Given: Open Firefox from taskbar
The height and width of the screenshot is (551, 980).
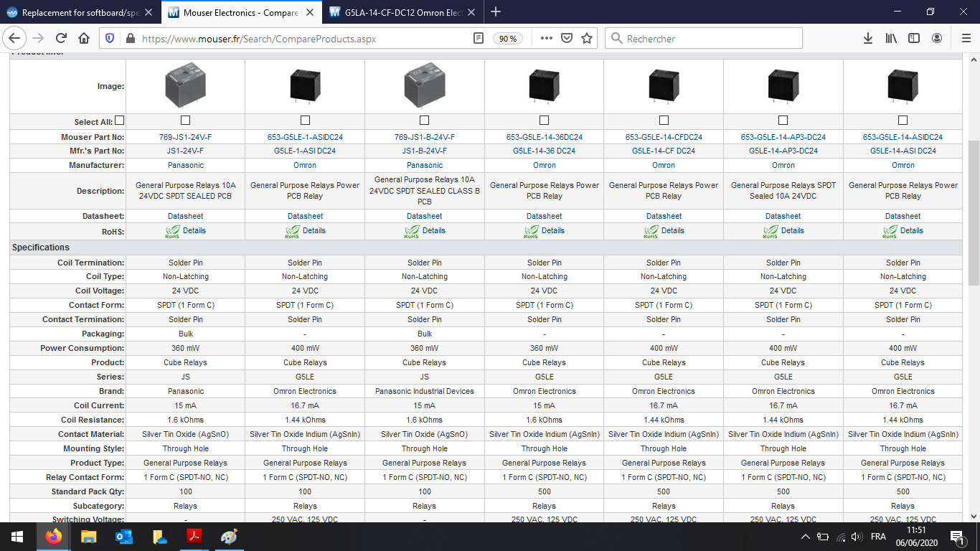Looking at the screenshot, I should click(x=53, y=537).
